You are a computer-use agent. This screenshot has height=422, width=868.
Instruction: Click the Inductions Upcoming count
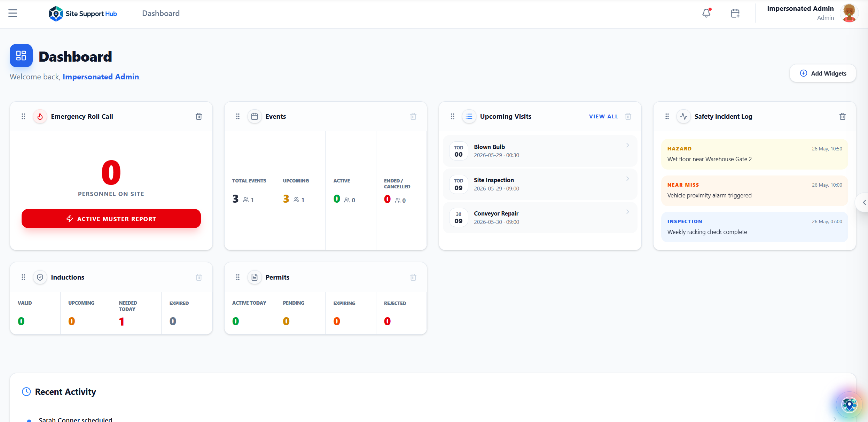tap(72, 321)
